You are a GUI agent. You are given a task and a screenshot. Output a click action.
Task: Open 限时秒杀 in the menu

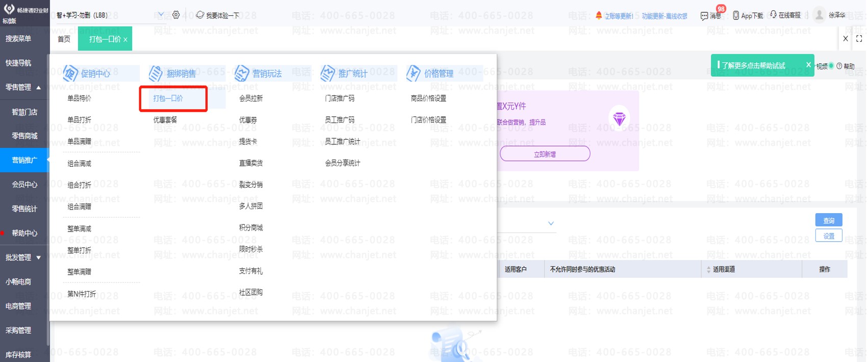[x=251, y=249]
